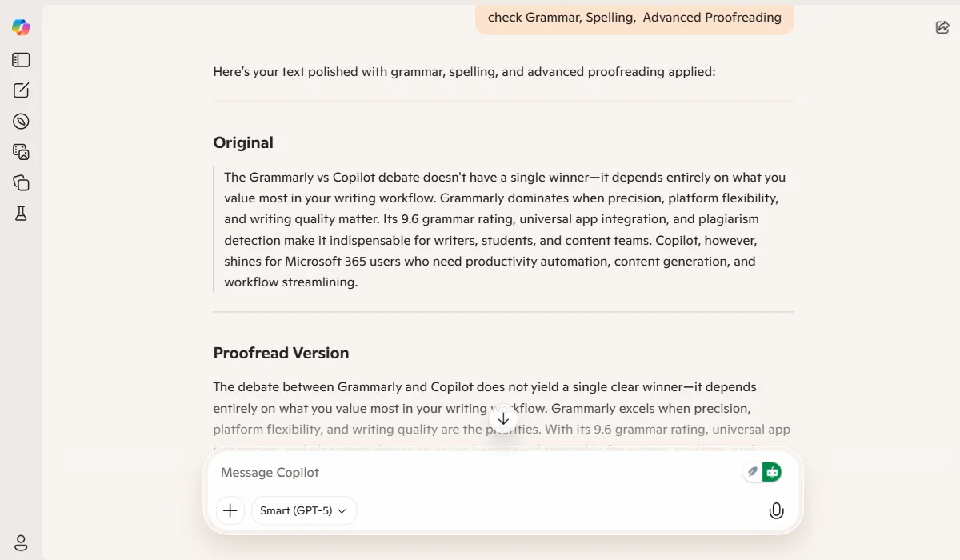Screen dimensions: 960x560
Task: Click the plus button to add attachments
Action: (230, 510)
